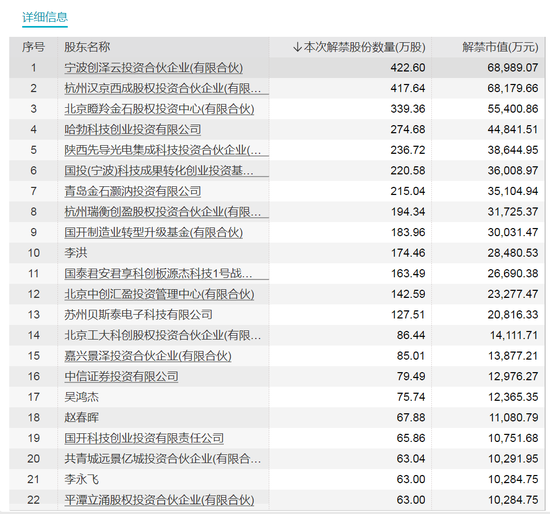The image size is (550, 514).
Task: Click share quantity 174.46
Action: pos(408,253)
